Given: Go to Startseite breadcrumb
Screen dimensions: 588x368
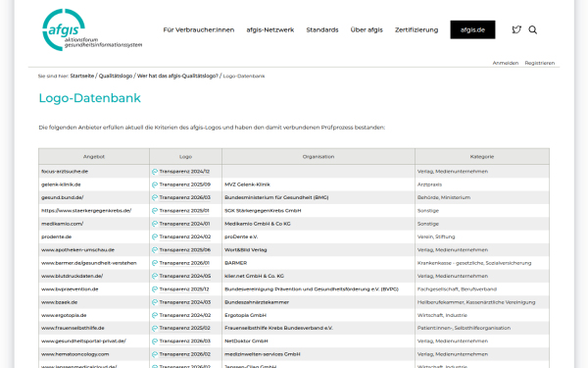Looking at the screenshot, I should coord(82,76).
